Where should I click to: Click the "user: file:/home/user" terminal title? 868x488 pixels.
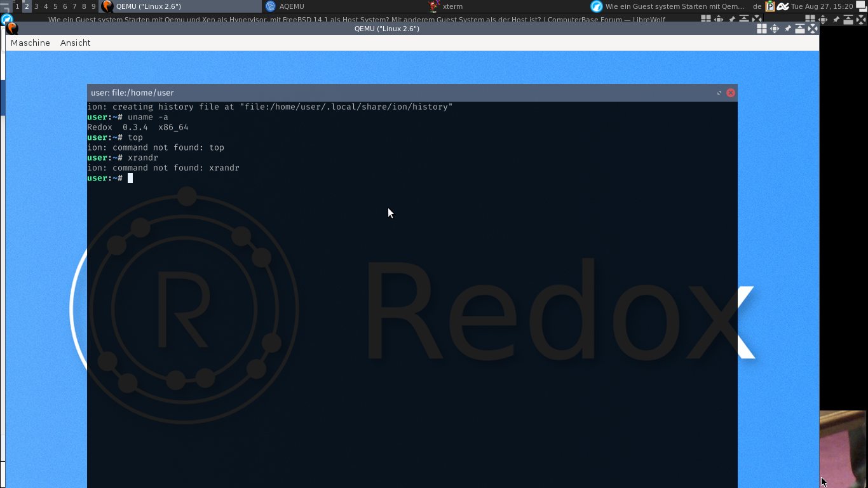pyautogui.click(x=132, y=93)
